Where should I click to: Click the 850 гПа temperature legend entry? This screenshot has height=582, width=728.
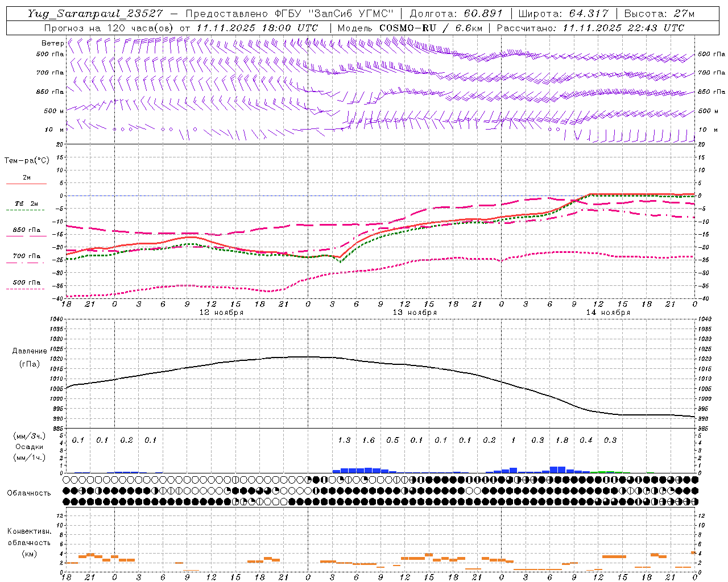pos(27,230)
